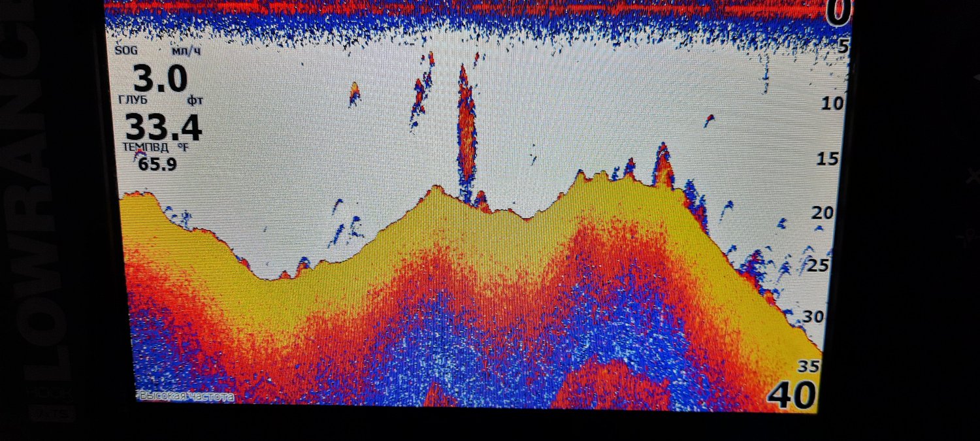Tap the Высокая частота frequency label
980x441 pixels.
pos(186,396)
